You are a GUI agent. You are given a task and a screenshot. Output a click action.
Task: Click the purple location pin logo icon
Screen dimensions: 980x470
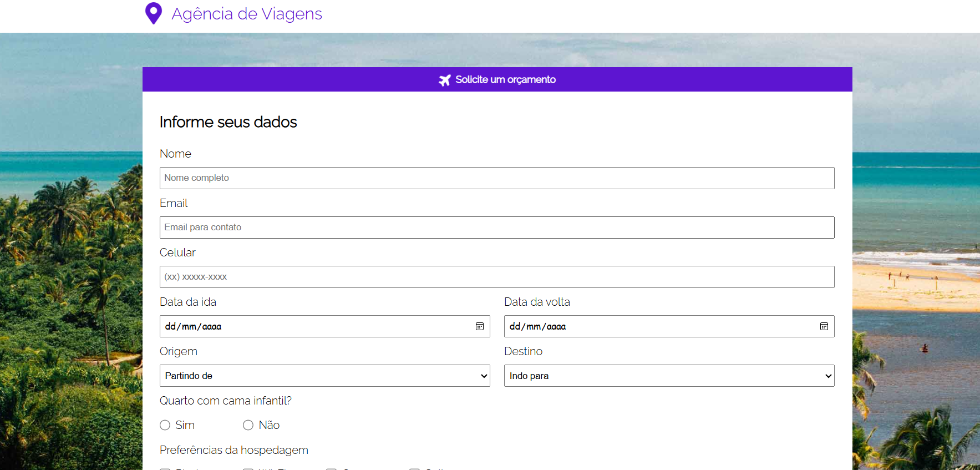pos(154,13)
